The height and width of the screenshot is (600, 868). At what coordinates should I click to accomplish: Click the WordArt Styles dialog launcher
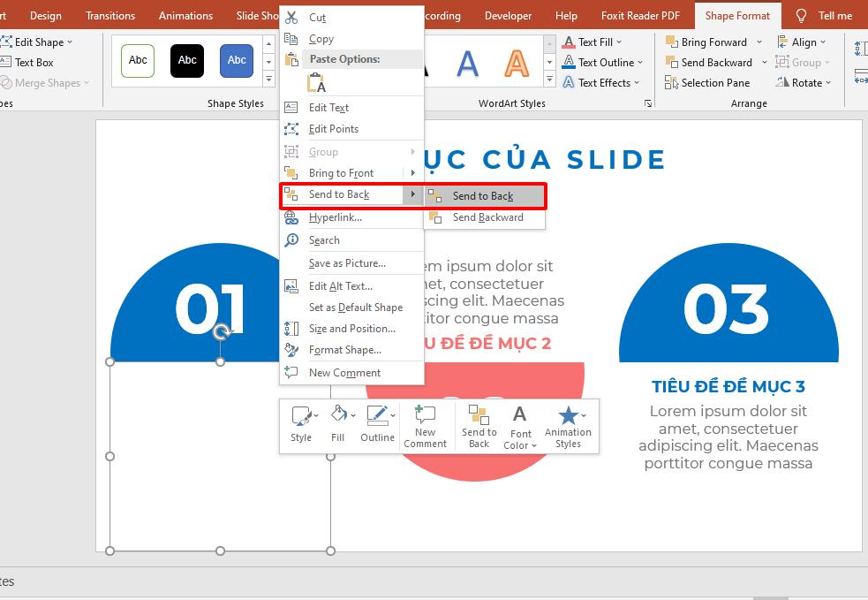click(x=650, y=103)
